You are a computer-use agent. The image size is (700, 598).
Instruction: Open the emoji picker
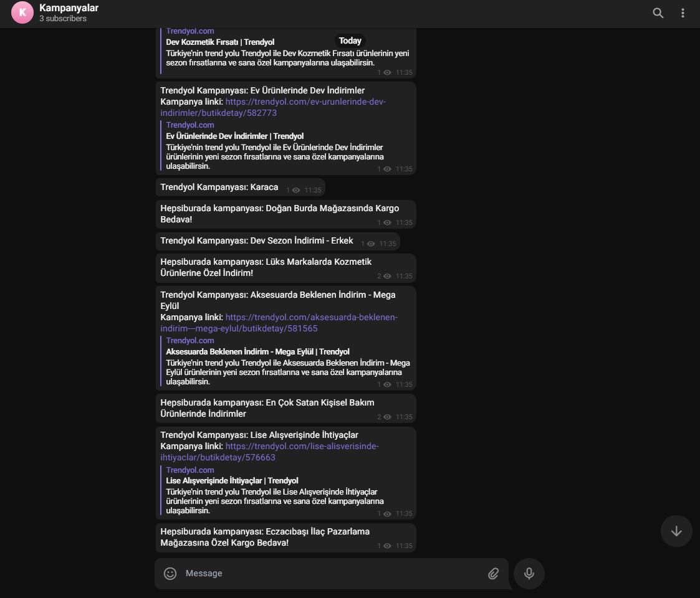(x=170, y=574)
